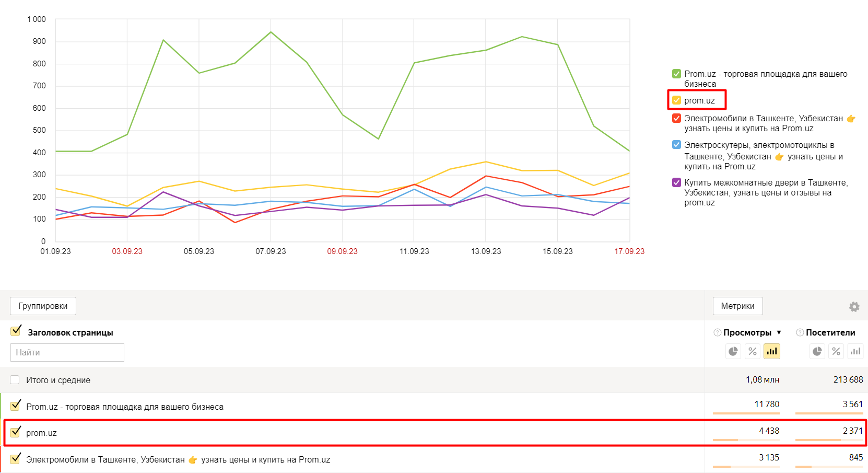
Task: Select pie chart icon under Просмотры
Action: pyautogui.click(x=733, y=351)
